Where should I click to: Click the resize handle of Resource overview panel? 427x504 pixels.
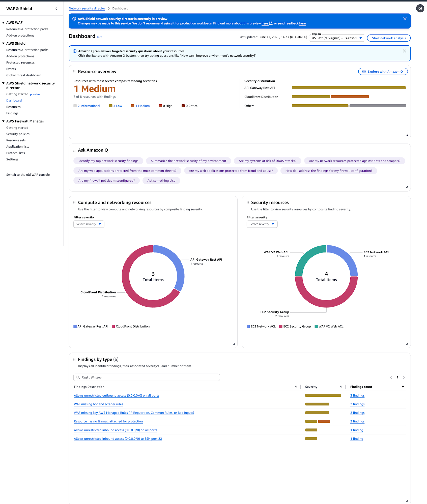click(407, 135)
